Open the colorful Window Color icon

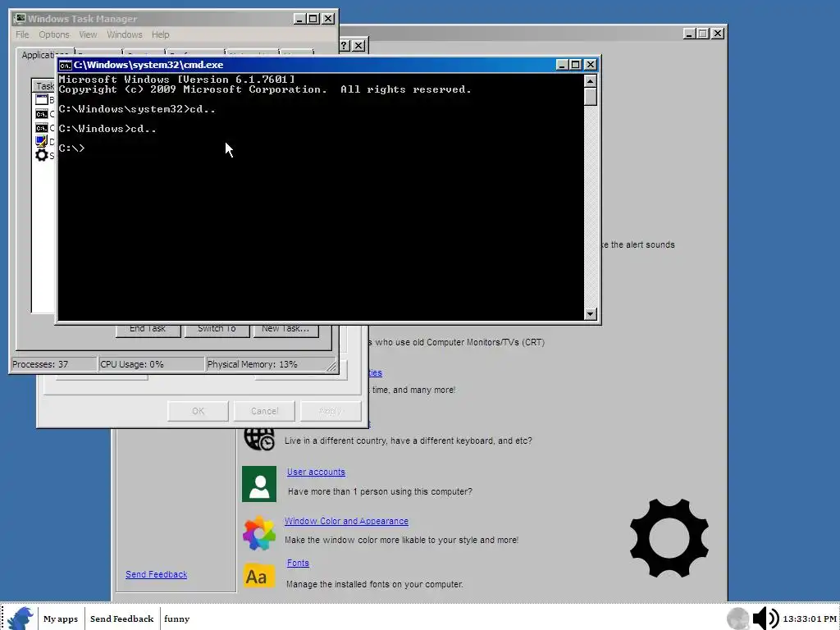tap(259, 533)
